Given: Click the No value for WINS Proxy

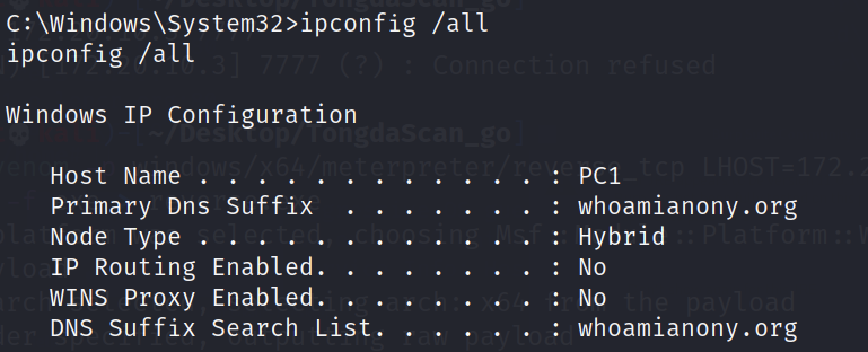Looking at the screenshot, I should coord(592,298).
